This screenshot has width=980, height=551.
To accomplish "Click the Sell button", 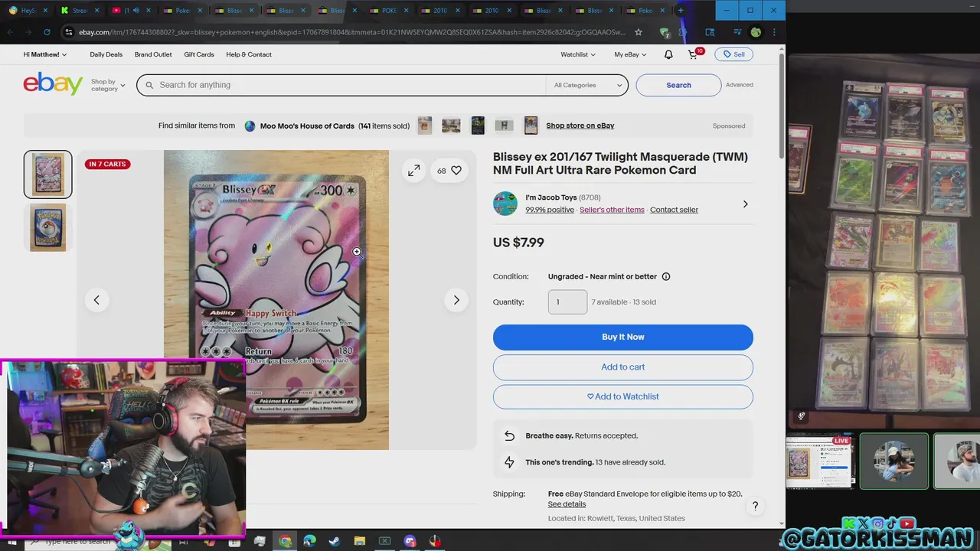I will point(733,54).
